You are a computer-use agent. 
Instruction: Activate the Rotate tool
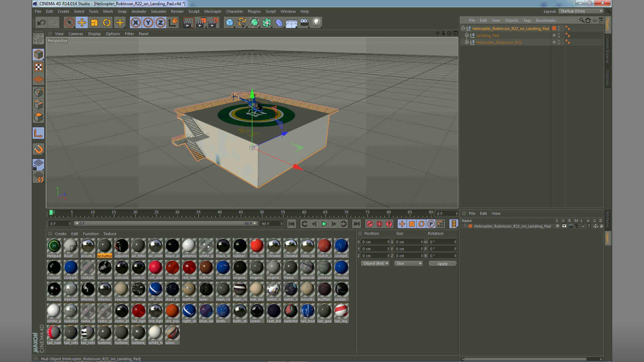point(107,23)
